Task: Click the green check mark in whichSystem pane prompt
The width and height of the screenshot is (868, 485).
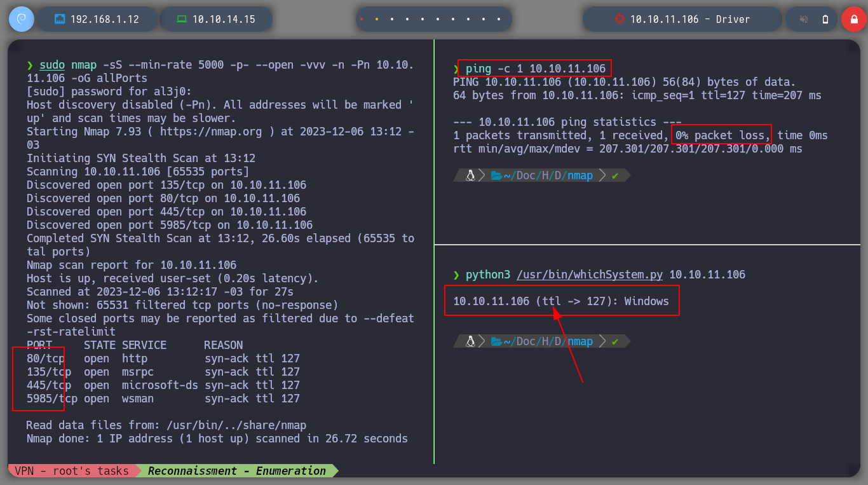Action: click(x=614, y=341)
